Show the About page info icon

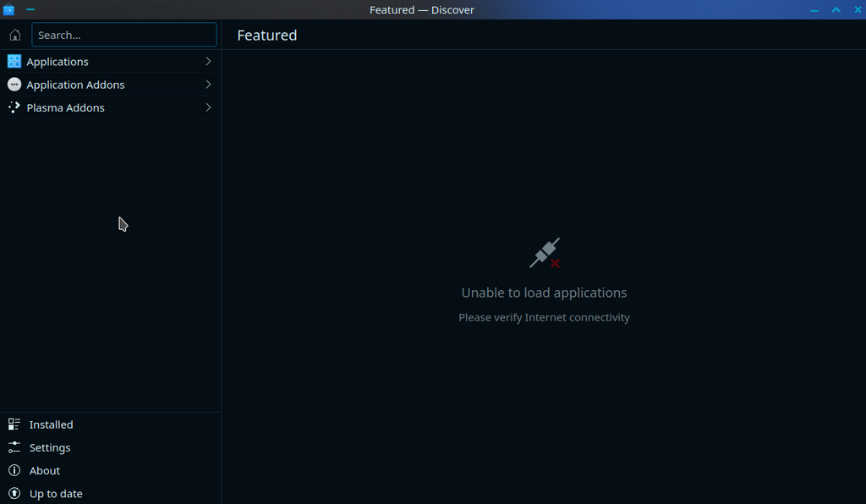(14, 470)
